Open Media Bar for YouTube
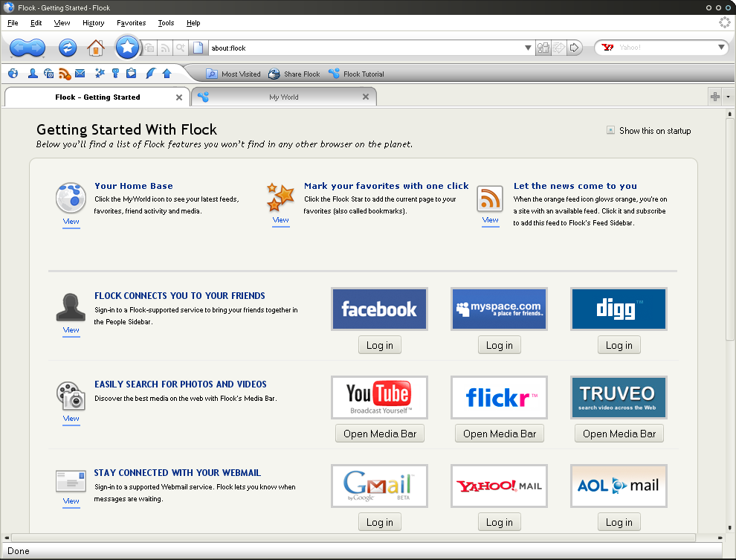The height and width of the screenshot is (560, 736). pos(379,434)
